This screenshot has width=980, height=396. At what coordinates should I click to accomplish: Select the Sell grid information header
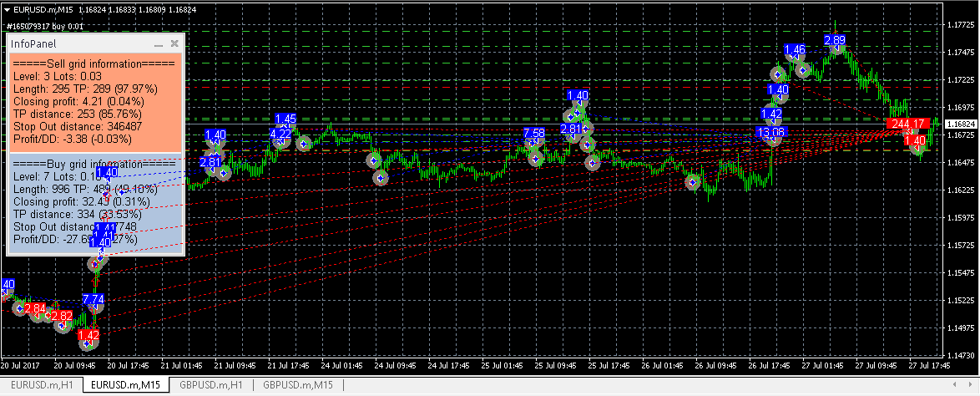coord(93,63)
